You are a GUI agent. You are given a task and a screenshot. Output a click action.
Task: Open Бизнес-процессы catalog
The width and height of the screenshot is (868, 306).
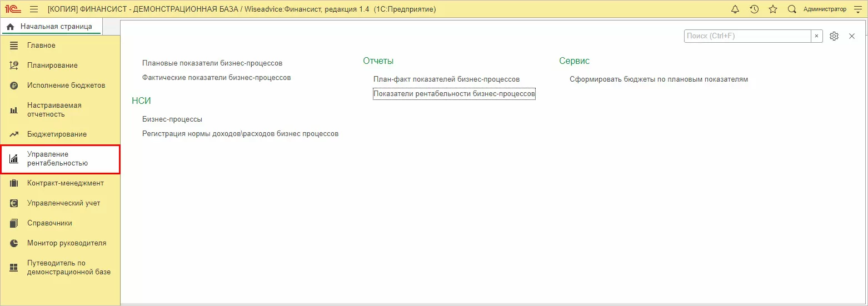(172, 119)
